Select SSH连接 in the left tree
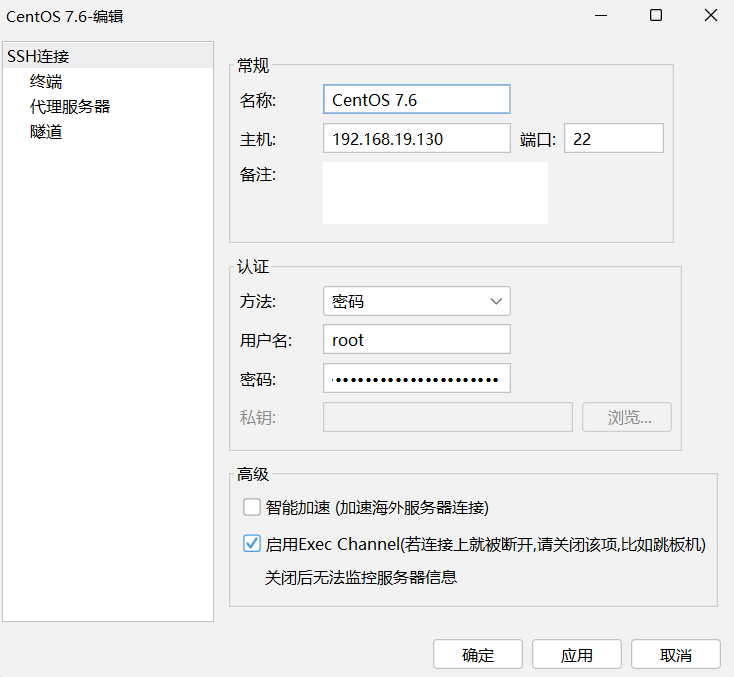The image size is (734, 677). 108,56
